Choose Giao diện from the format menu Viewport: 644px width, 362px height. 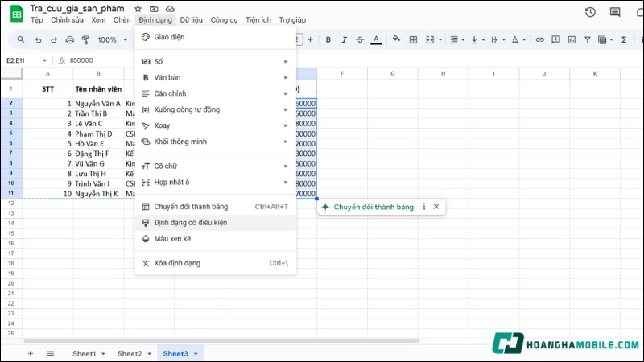pyautogui.click(x=215, y=37)
